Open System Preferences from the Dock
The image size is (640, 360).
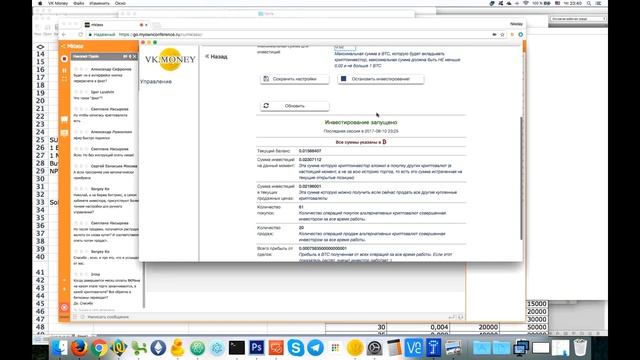coord(374,348)
